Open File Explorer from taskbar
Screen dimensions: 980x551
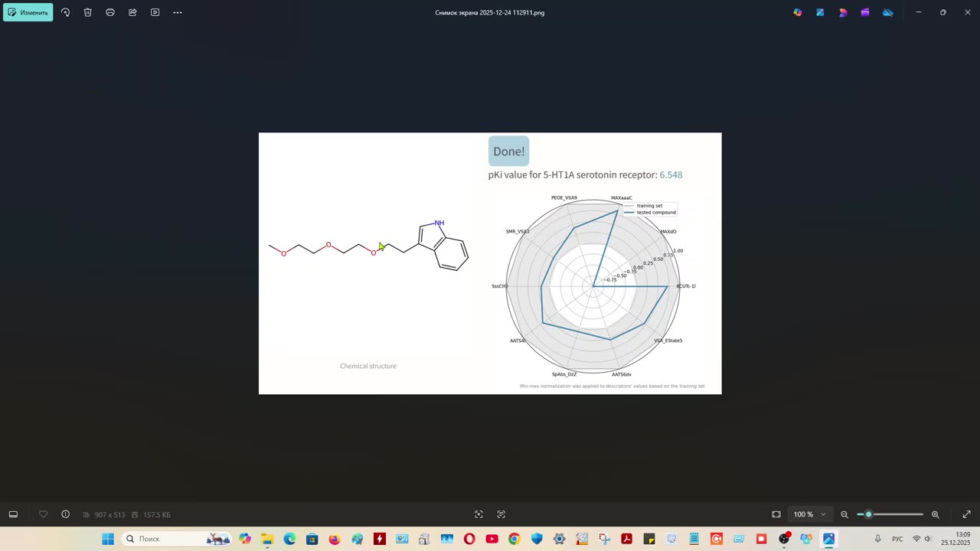click(267, 539)
